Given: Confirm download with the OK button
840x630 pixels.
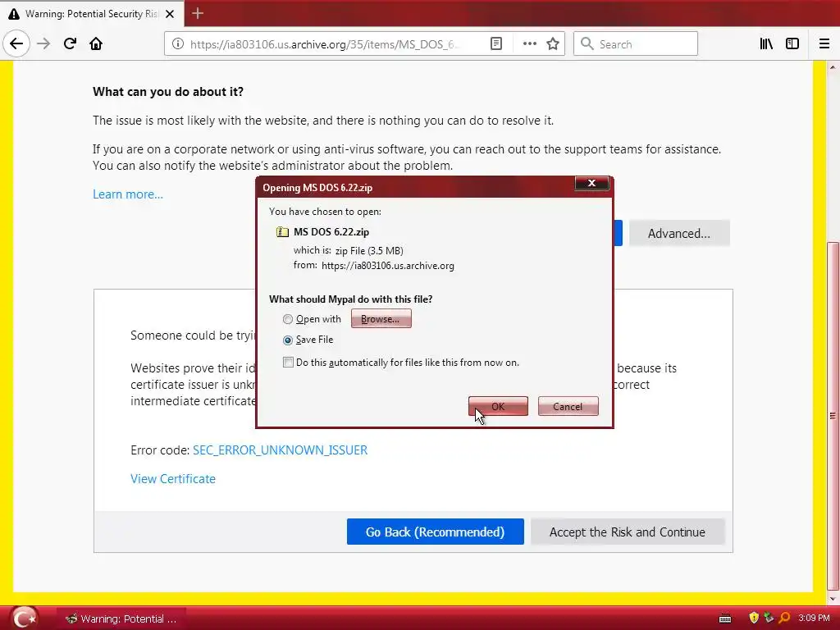Looking at the screenshot, I should click(498, 406).
